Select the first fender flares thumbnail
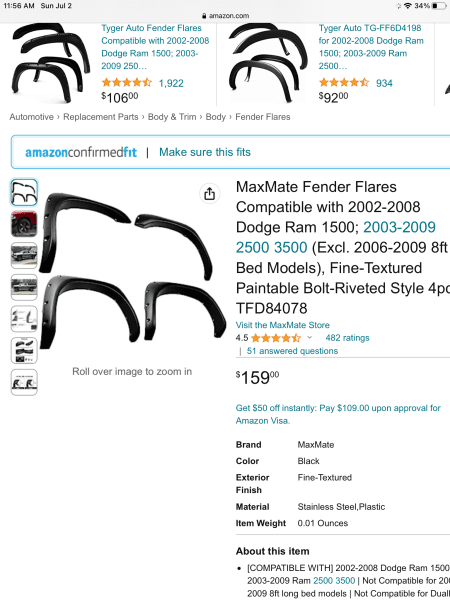450x600 pixels. click(x=24, y=192)
